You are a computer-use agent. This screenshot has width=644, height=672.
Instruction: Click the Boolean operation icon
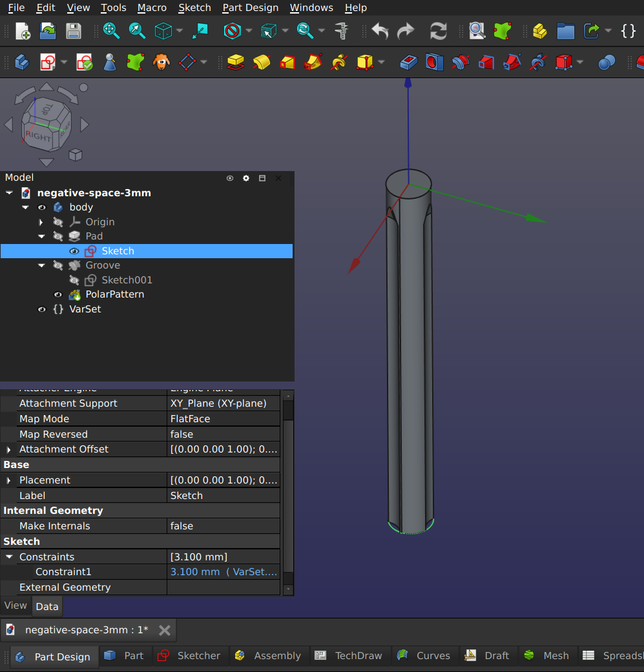click(x=607, y=63)
